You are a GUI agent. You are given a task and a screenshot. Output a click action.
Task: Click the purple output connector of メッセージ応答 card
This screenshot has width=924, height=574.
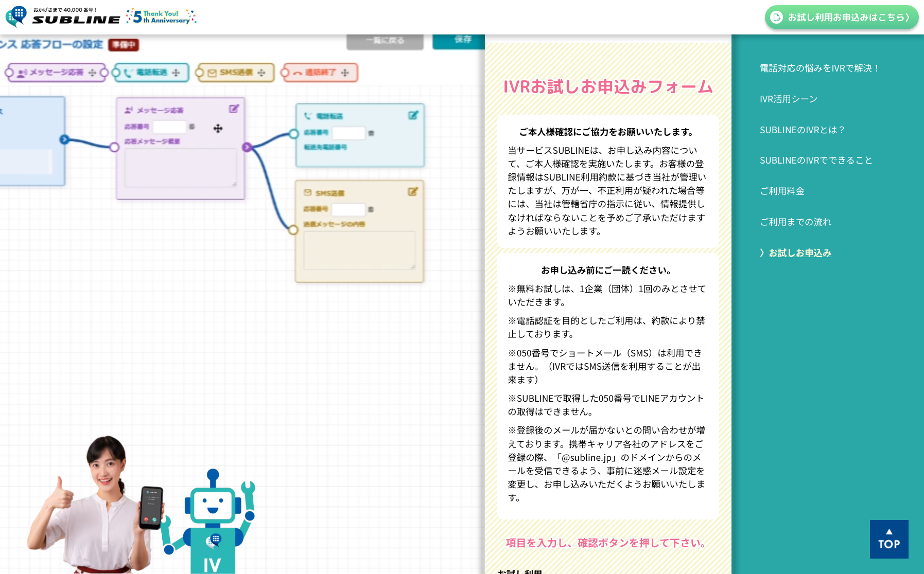pyautogui.click(x=247, y=147)
